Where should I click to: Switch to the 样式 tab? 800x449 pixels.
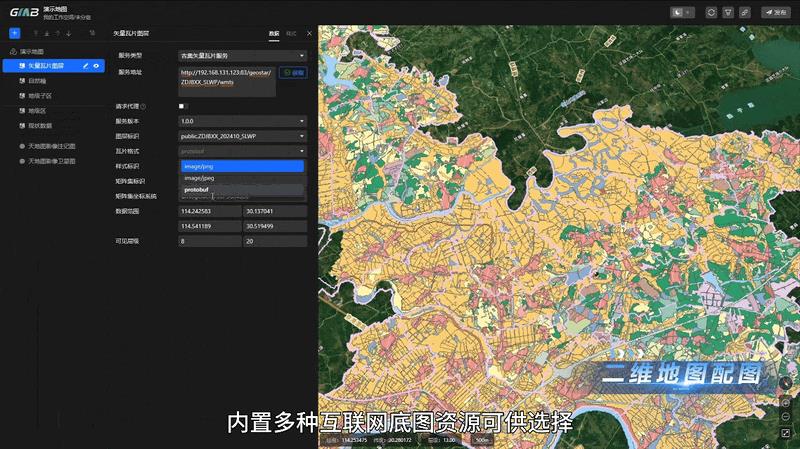[291, 33]
